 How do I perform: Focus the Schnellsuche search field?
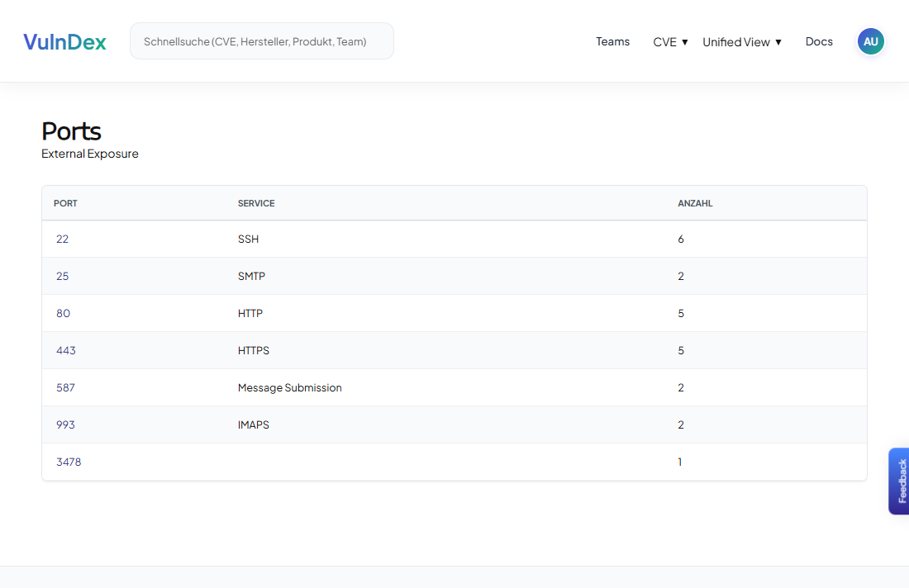tap(261, 41)
